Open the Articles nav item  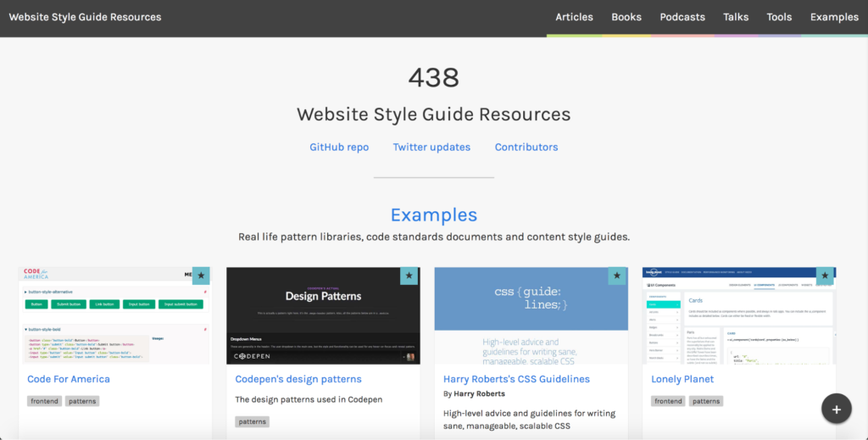pyautogui.click(x=574, y=17)
